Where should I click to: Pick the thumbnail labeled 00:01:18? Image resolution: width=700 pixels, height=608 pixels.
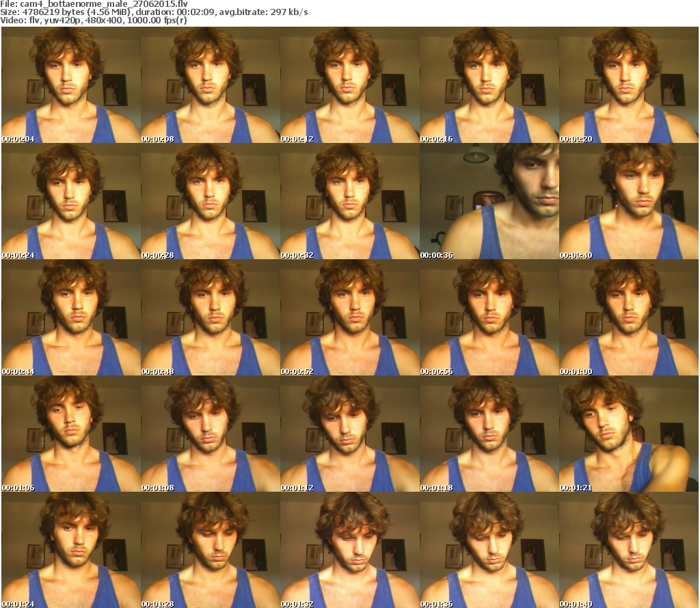pos(489,434)
